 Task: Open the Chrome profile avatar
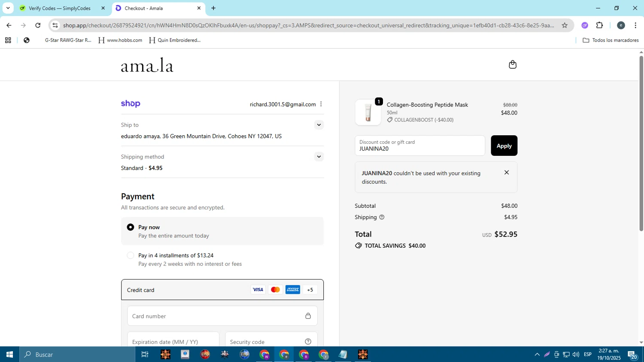pyautogui.click(x=621, y=25)
